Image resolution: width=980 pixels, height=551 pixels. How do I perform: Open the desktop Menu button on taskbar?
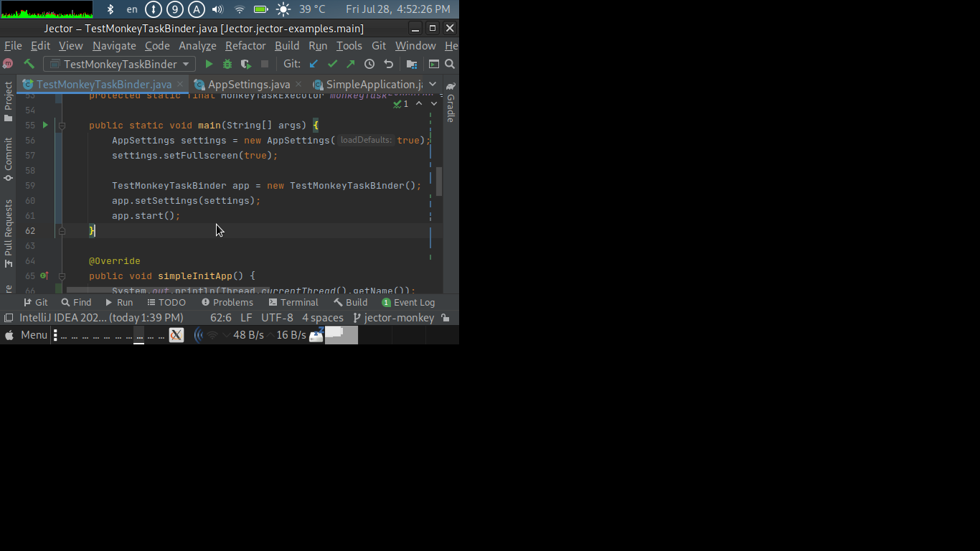26,335
